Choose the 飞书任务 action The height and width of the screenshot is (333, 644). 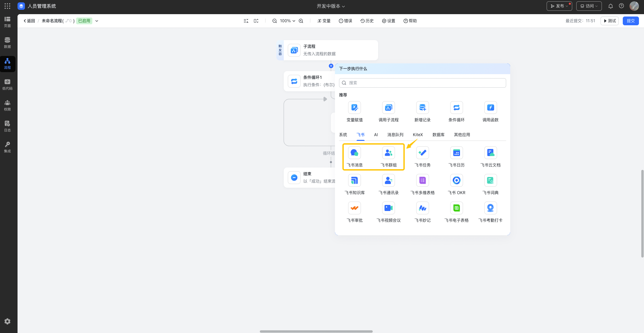pos(423,157)
